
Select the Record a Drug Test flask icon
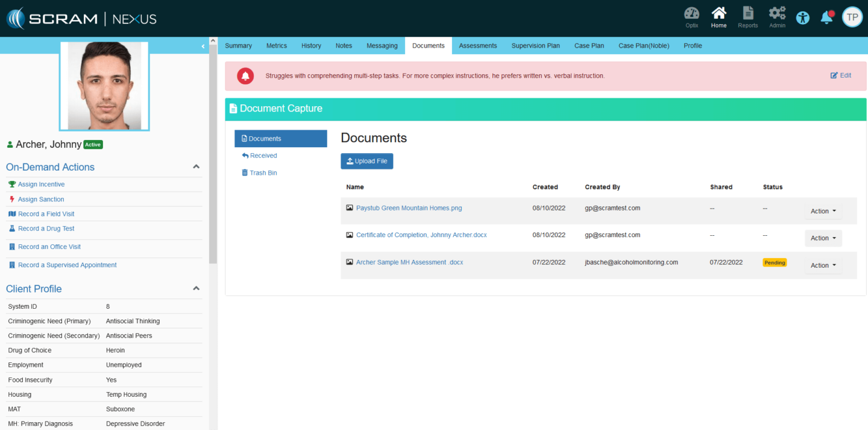(11, 229)
